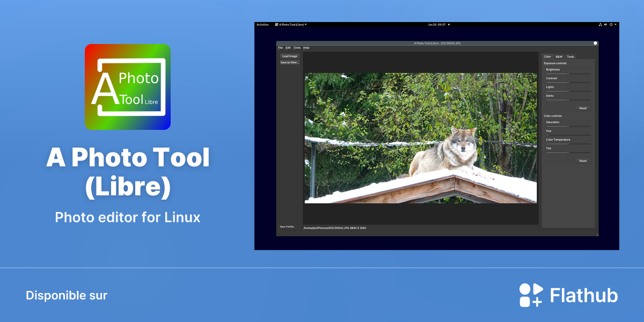The width and height of the screenshot is (644, 322).
Task: Click the window title A Photo Tool (Libre) - DSC00042.JPG
Action: tap(437, 43)
